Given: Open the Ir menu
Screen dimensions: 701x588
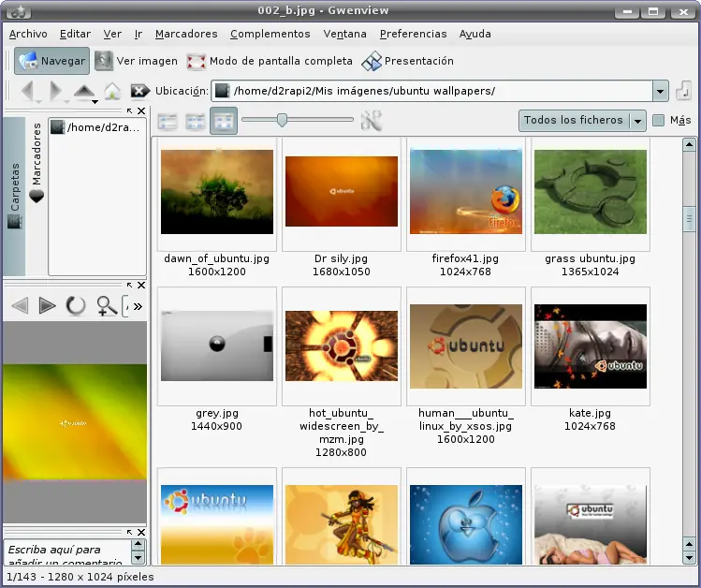Looking at the screenshot, I should tap(139, 34).
